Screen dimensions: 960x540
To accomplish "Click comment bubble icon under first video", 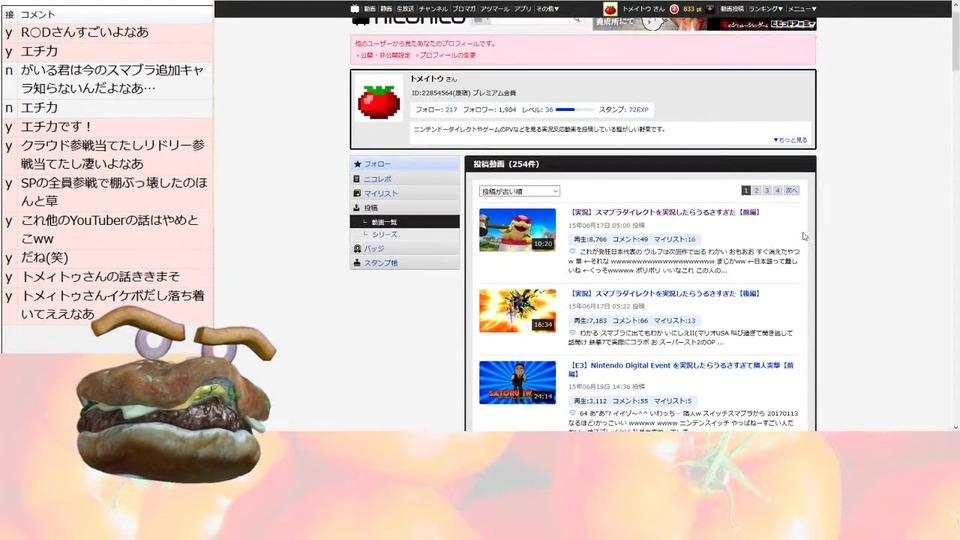I will 572,251.
